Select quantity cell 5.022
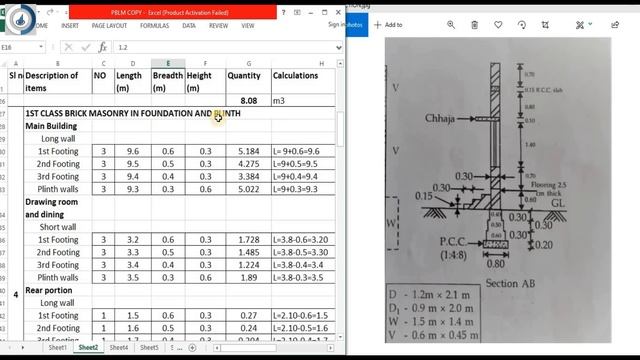 (248, 189)
